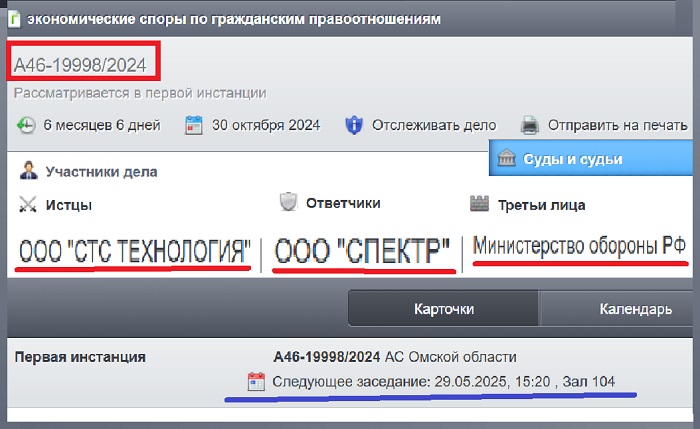
Task: Click Отправить на печать
Action: coord(617,125)
